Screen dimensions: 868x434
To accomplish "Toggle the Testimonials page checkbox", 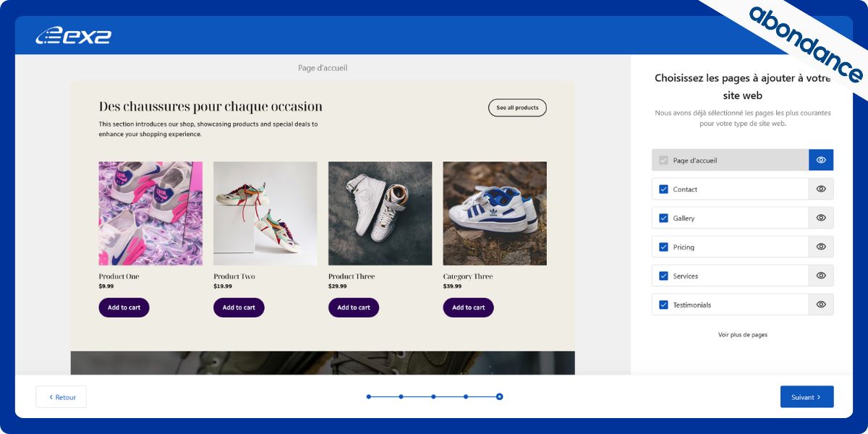I will [x=663, y=305].
